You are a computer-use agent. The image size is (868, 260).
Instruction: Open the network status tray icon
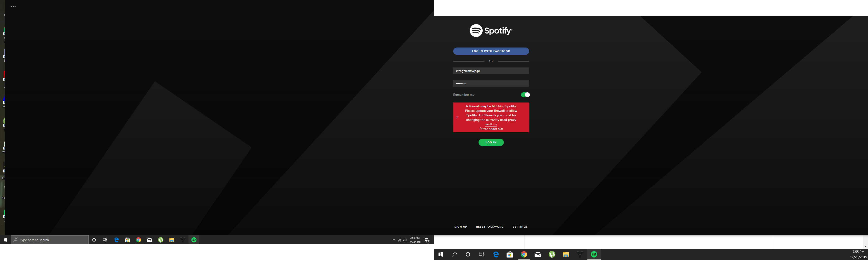399,240
